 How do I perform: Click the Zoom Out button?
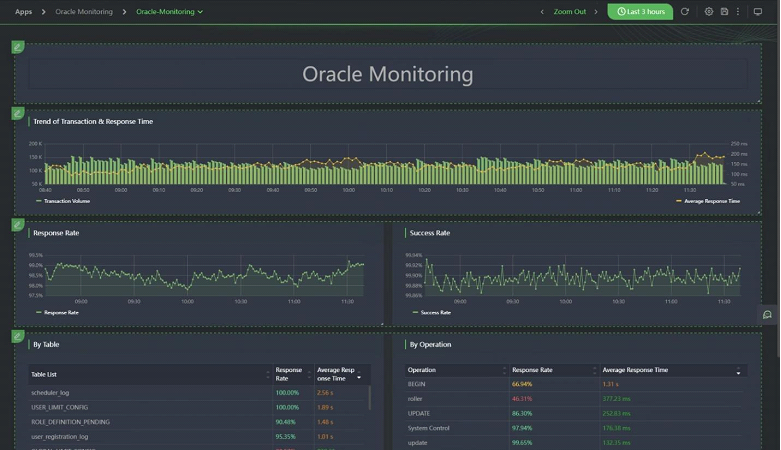tap(570, 12)
